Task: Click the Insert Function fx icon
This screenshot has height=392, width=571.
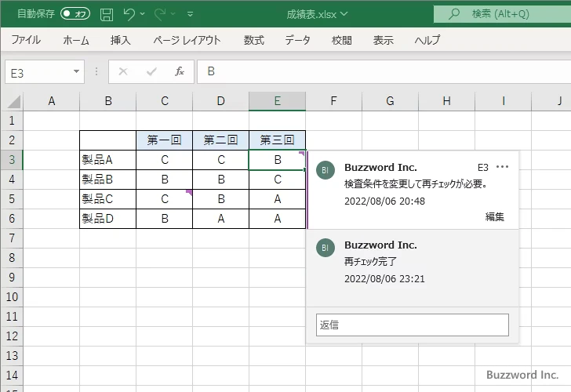Action: tap(180, 71)
